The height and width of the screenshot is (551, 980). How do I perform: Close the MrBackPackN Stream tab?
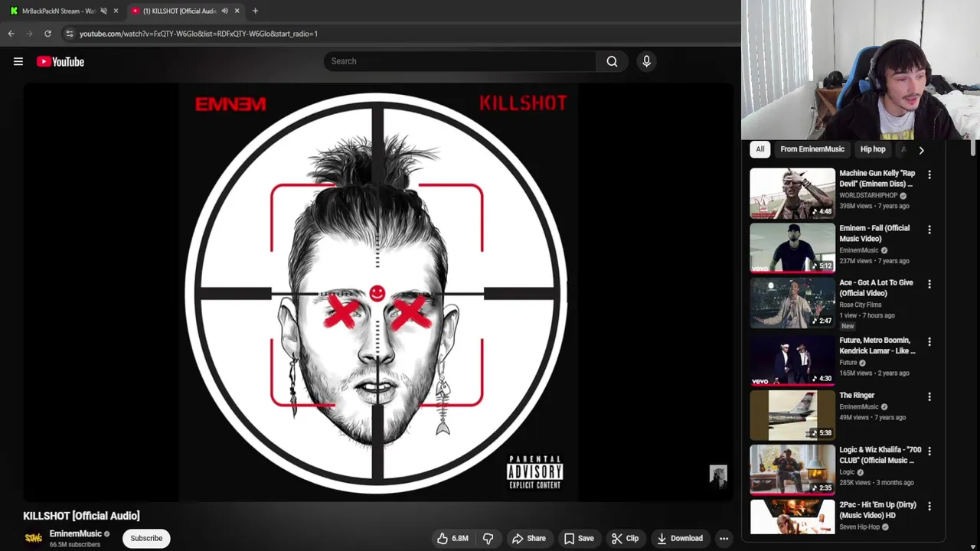click(116, 11)
